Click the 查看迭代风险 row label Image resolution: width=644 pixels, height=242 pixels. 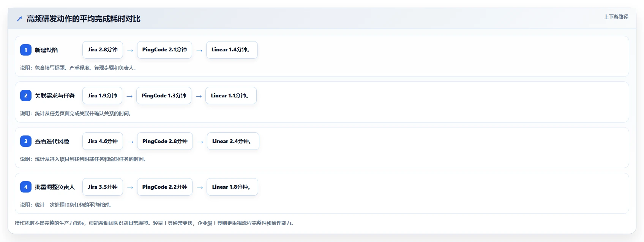coord(52,141)
